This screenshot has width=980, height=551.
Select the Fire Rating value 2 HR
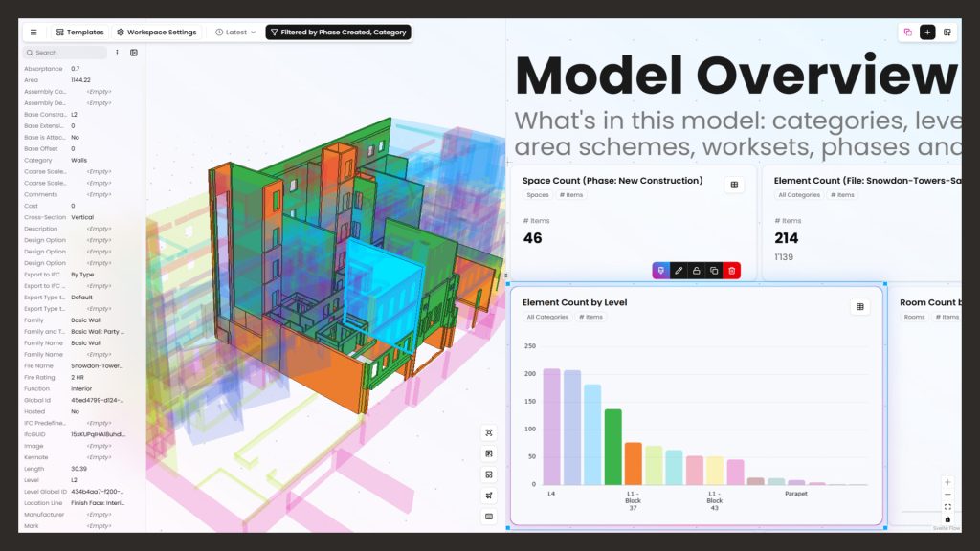tap(77, 377)
